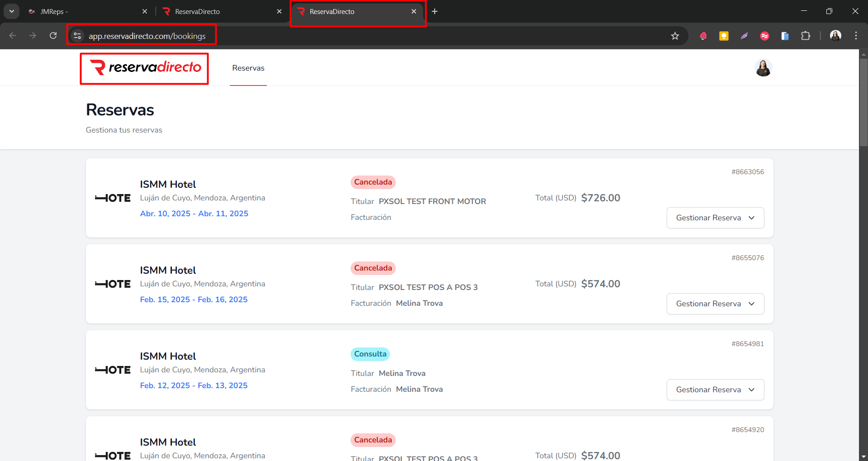
Task: Expand Gestionar Reserva for booking #8655076
Action: pyautogui.click(x=715, y=304)
